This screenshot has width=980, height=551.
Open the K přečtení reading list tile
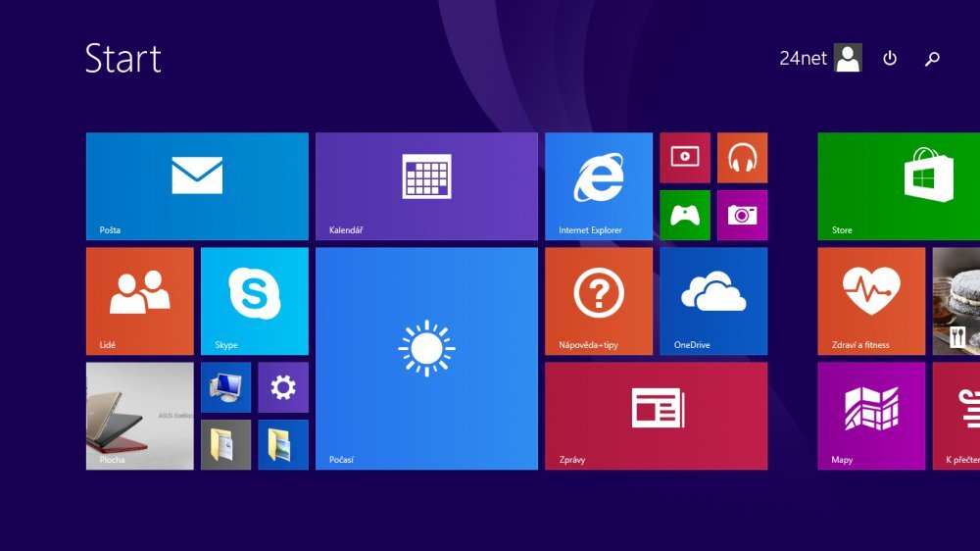click(956, 416)
